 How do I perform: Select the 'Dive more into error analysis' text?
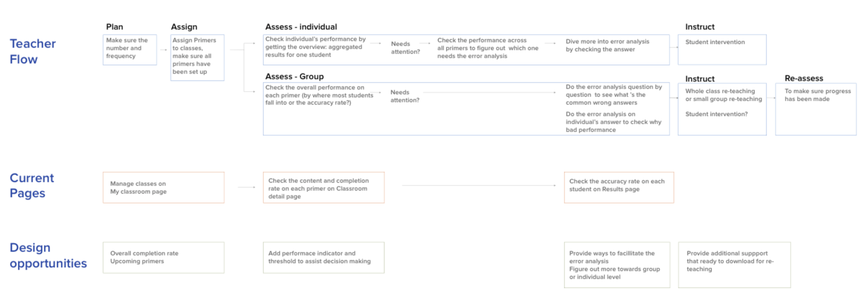pos(607,45)
